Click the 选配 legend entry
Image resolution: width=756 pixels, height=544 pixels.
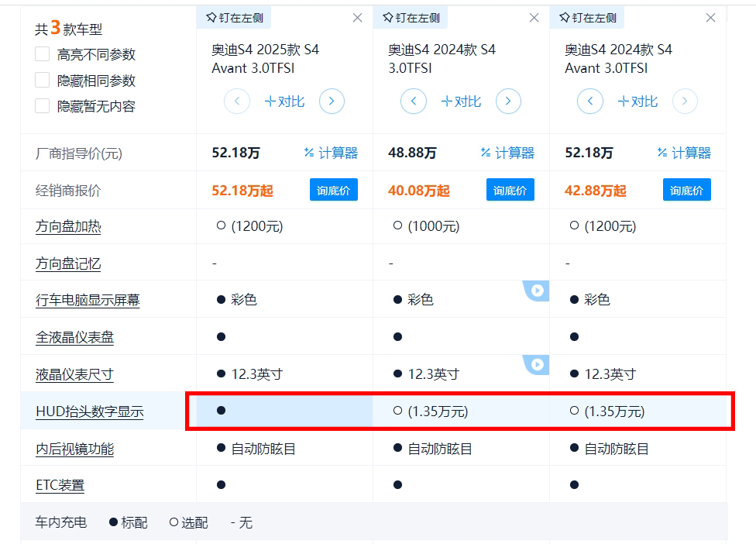[x=189, y=522]
